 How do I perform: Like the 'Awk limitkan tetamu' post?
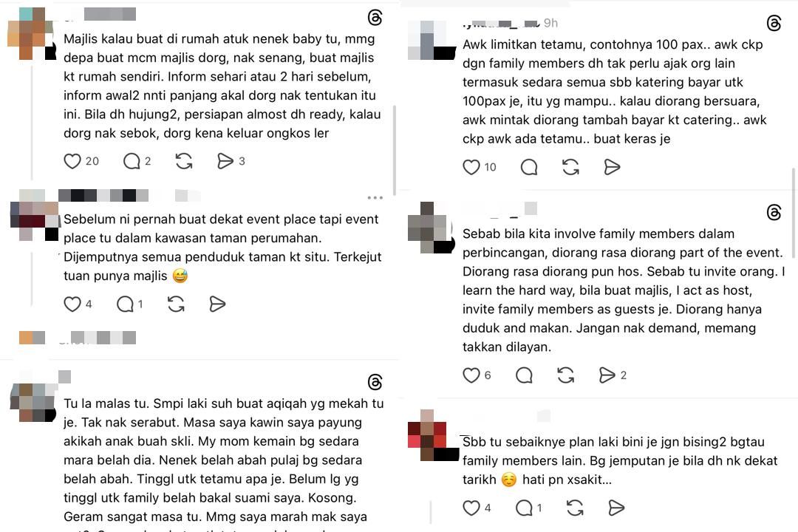(x=471, y=167)
